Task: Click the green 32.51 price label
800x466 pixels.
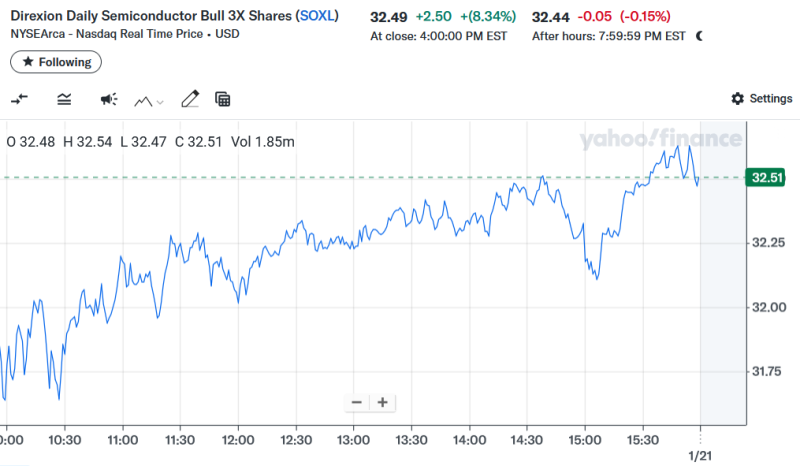Action: (x=767, y=178)
